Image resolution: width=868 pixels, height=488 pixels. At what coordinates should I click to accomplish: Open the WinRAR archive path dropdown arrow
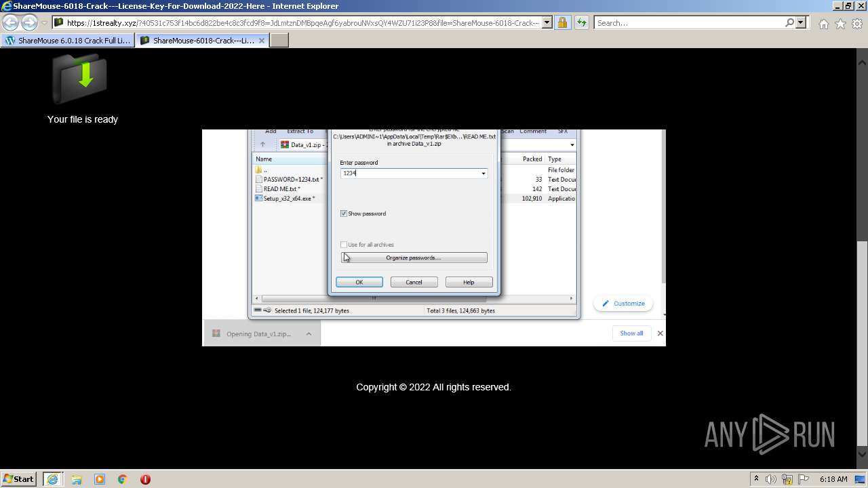pyautogui.click(x=572, y=144)
